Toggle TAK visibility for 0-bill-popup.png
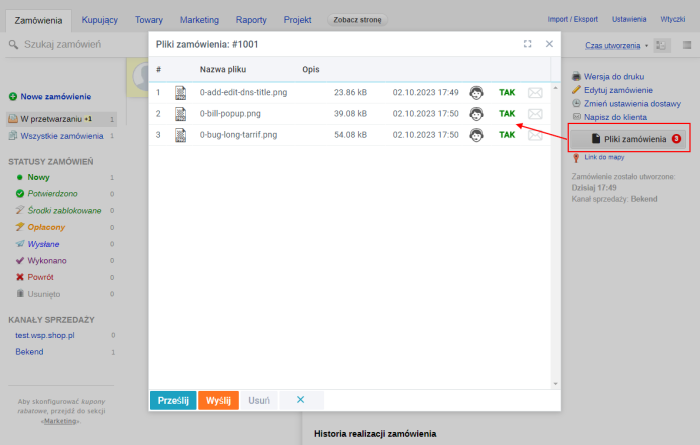This screenshot has width=700, height=445. [507, 114]
